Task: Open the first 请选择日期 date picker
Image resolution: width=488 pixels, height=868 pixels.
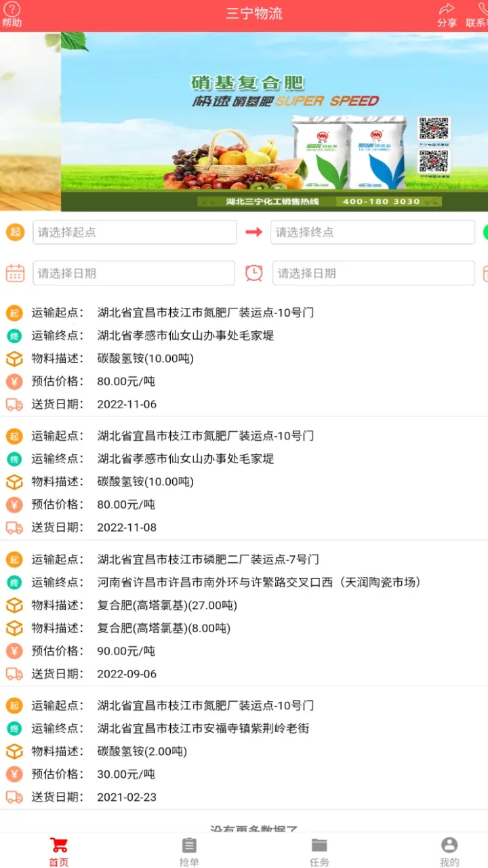Action: [x=134, y=273]
